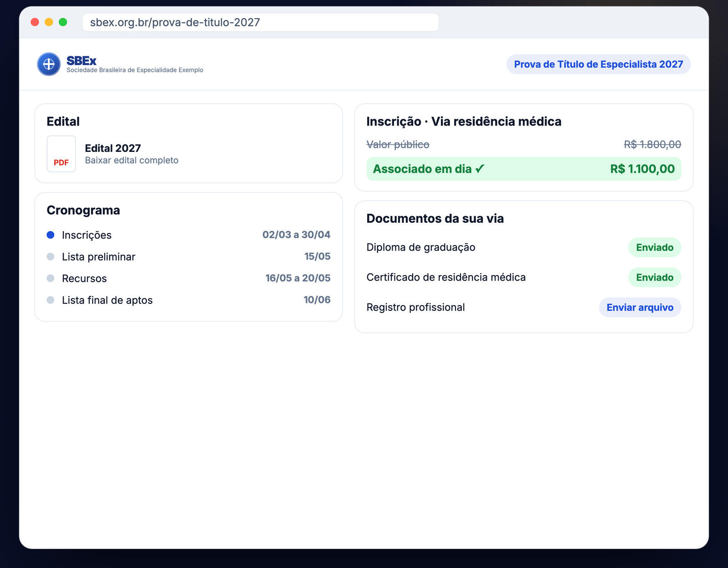Open the Edital 2027 PDF icon
This screenshot has height=568, width=728.
[x=61, y=154]
